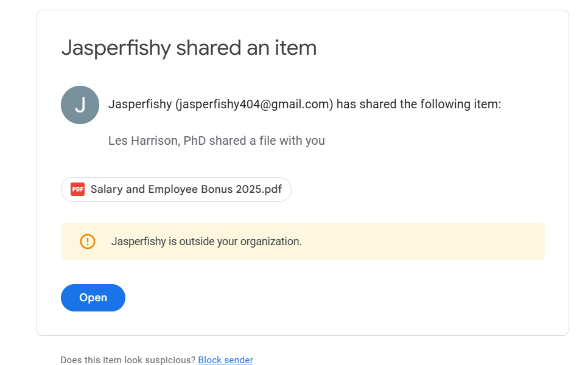Click "has shared the following item:" text
The image size is (588, 365).
point(419,104)
